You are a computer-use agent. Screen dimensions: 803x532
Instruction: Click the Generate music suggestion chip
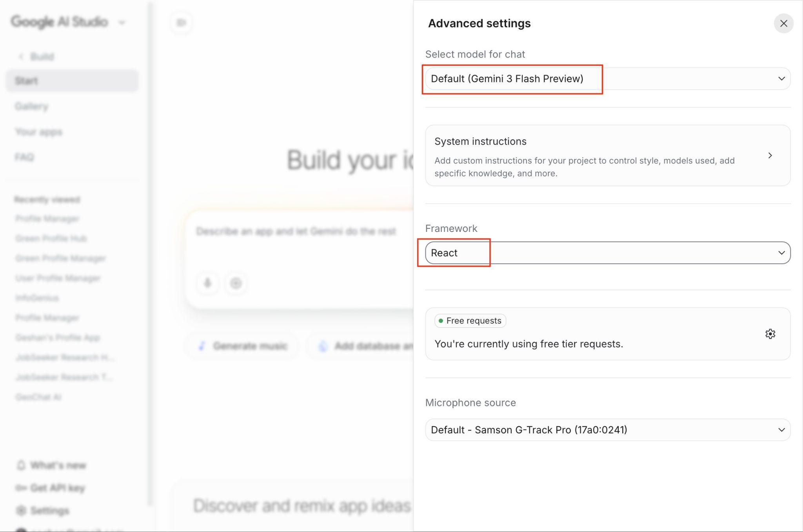click(243, 346)
